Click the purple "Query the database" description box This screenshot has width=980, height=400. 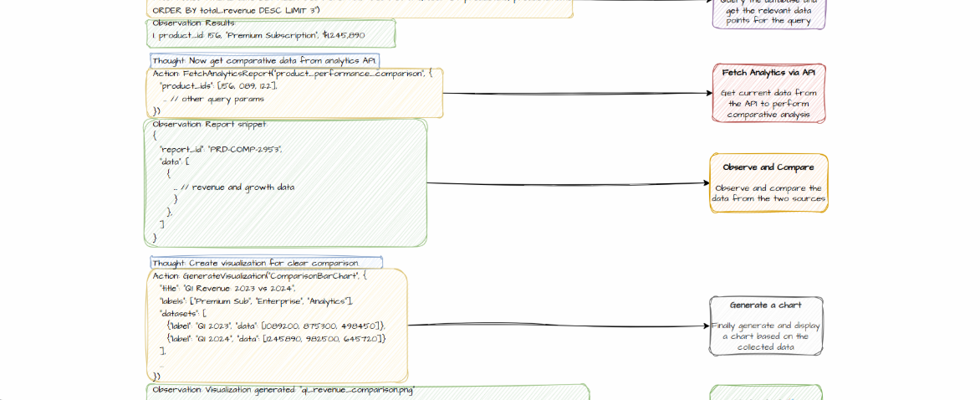tap(769, 13)
